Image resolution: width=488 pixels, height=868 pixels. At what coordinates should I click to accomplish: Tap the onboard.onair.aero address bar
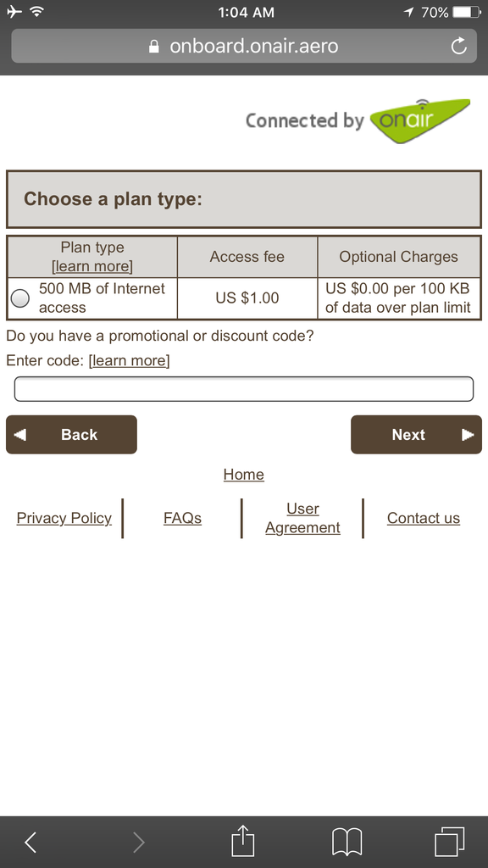coord(244,46)
